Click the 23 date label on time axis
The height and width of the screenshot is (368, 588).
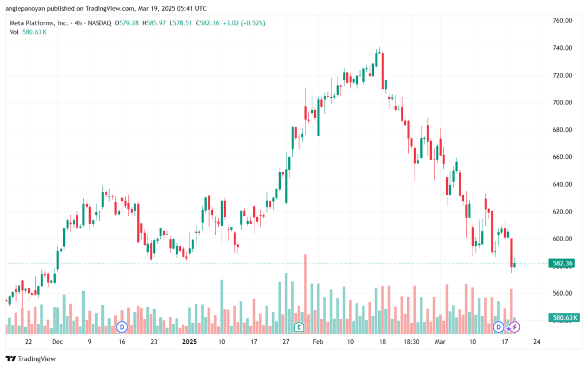[154, 342]
